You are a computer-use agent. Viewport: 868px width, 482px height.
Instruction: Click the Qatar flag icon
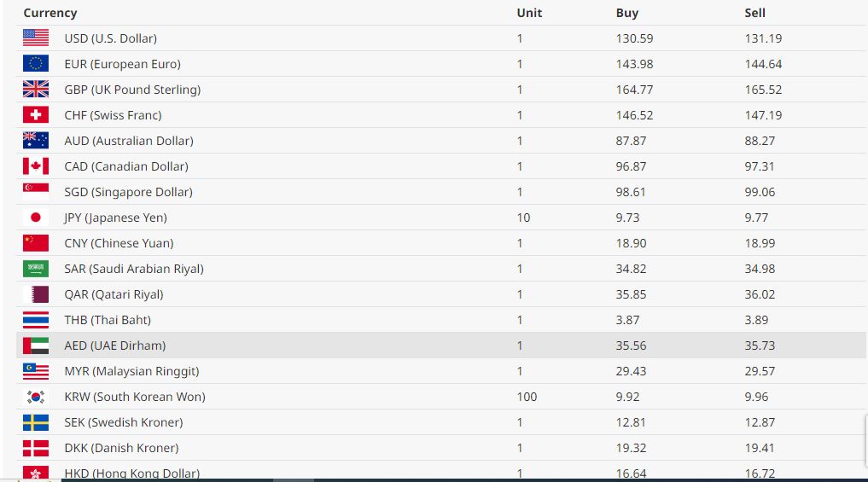click(x=36, y=294)
